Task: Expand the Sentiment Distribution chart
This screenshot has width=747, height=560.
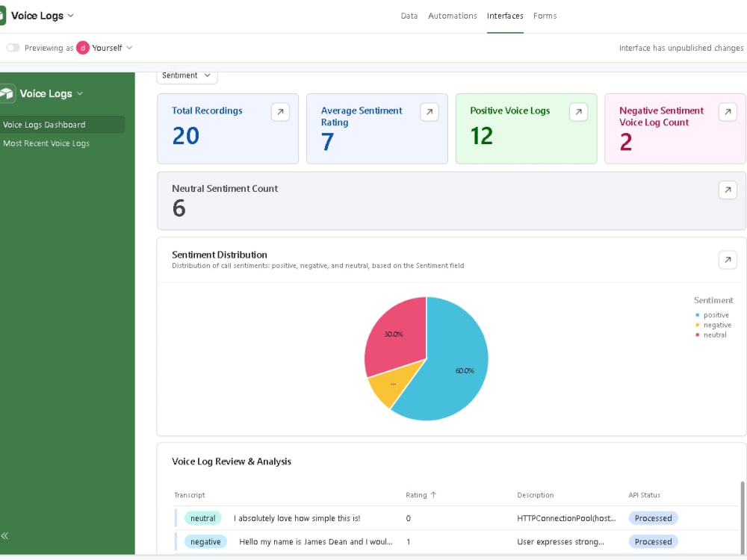Action: [728, 260]
